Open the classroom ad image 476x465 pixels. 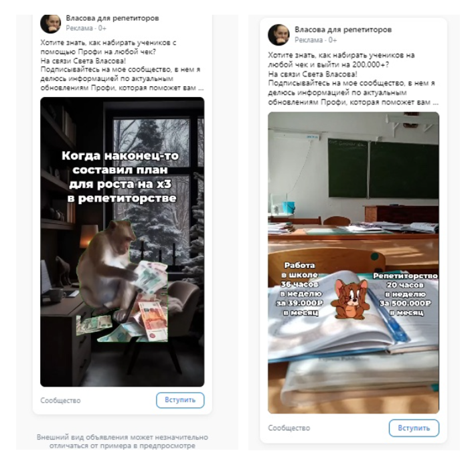pos(353,263)
